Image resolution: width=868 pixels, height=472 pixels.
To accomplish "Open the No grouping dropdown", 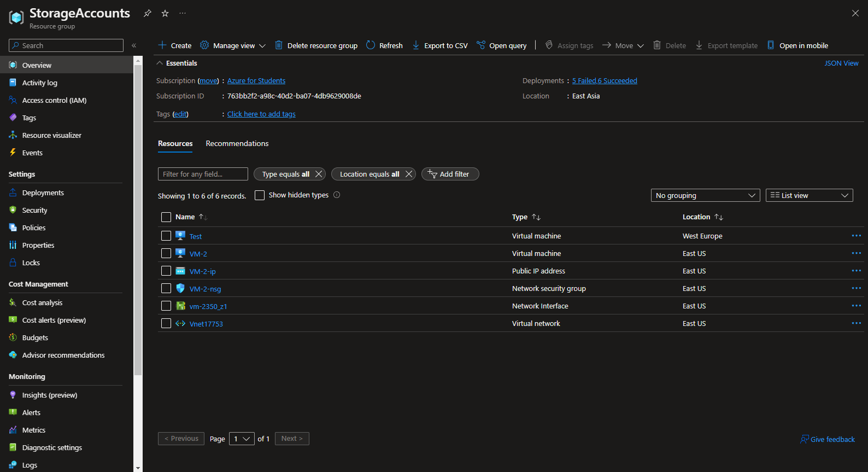I will tap(705, 195).
